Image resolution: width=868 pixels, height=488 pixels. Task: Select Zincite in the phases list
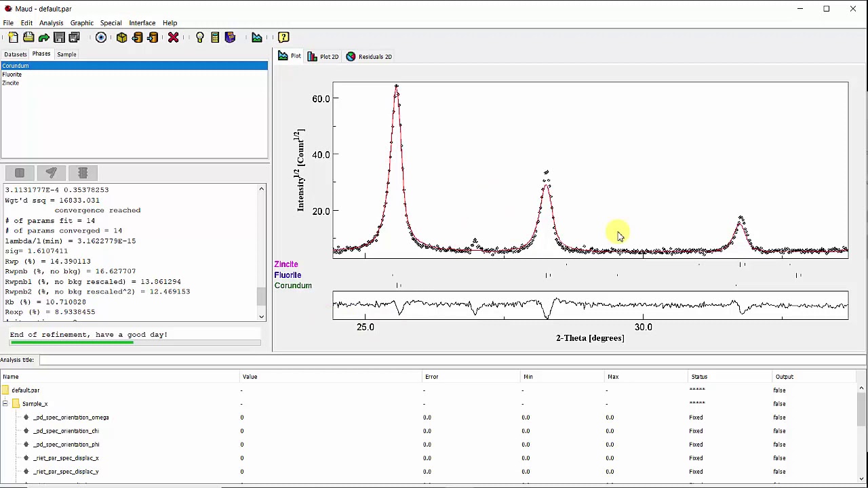pos(134,83)
